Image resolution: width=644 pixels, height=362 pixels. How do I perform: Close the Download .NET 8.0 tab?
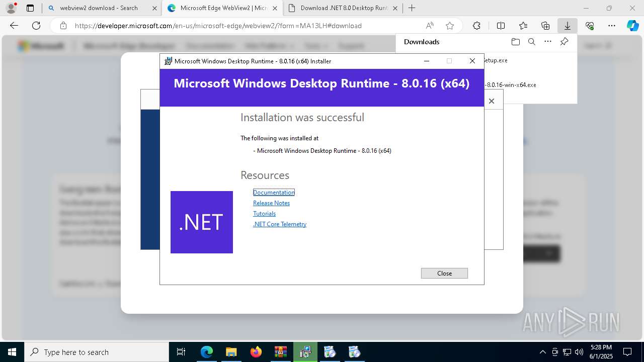pos(395,8)
